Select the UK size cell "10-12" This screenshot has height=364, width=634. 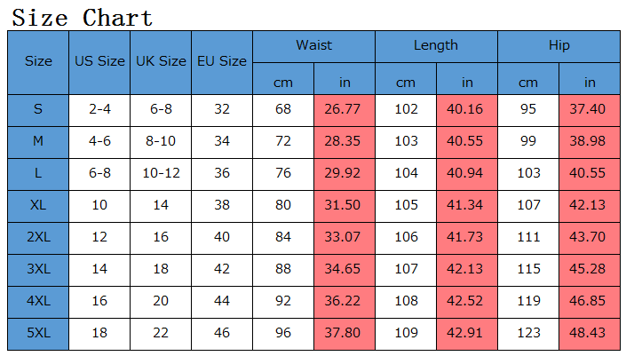161,173
